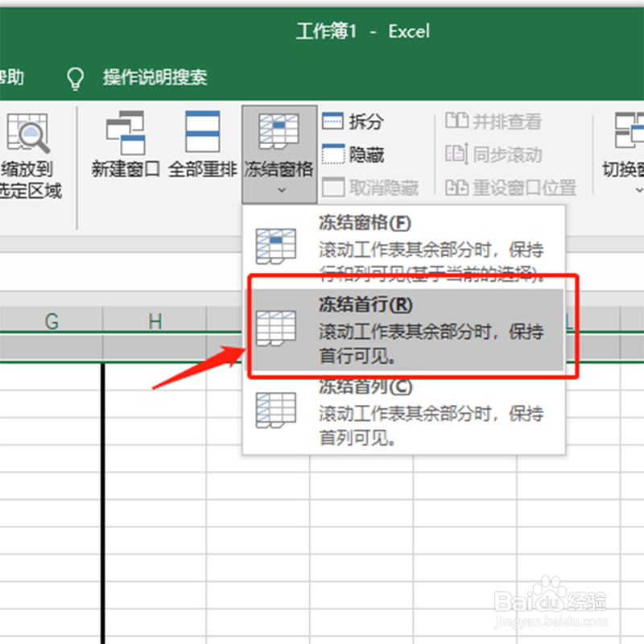Image resolution: width=644 pixels, height=644 pixels.
Task: Click the 拆分 split button
Action: 353,122
